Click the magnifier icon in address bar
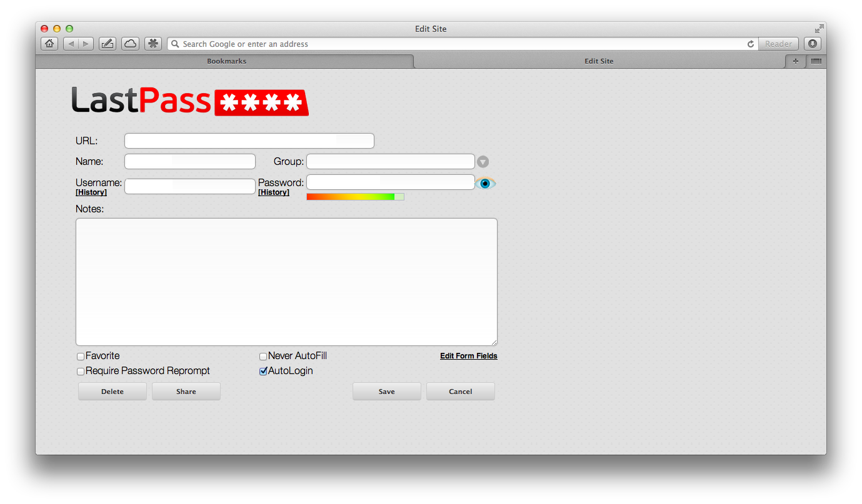862x504 pixels. (176, 44)
